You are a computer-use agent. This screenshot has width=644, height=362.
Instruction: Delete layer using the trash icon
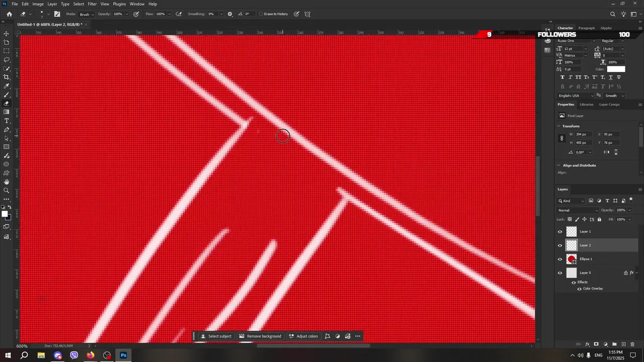click(632, 344)
